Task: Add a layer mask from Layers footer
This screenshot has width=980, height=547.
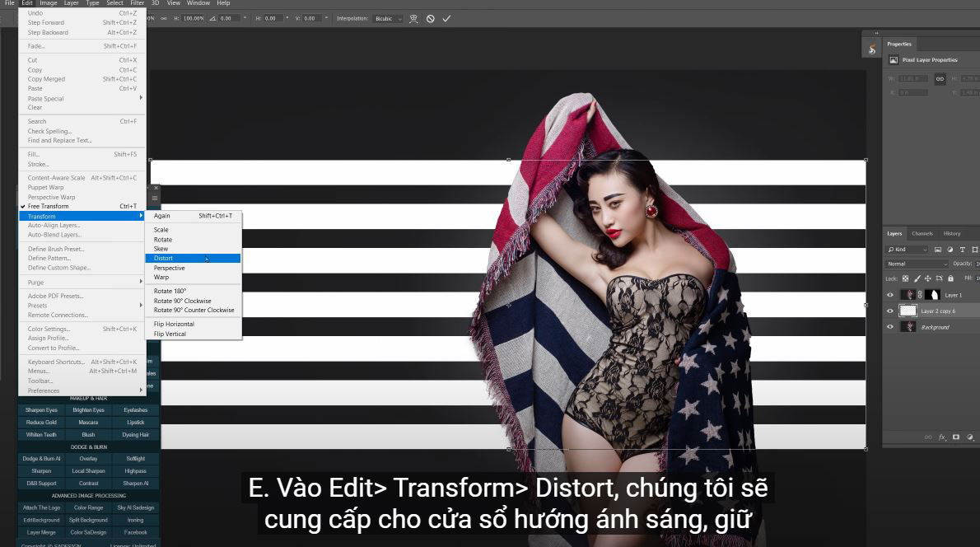Action: tap(955, 437)
